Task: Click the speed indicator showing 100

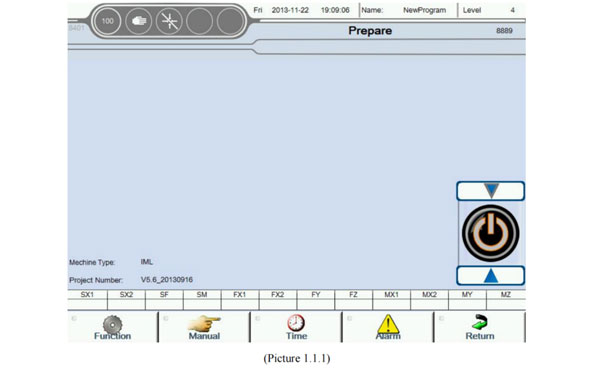Action: pyautogui.click(x=108, y=21)
